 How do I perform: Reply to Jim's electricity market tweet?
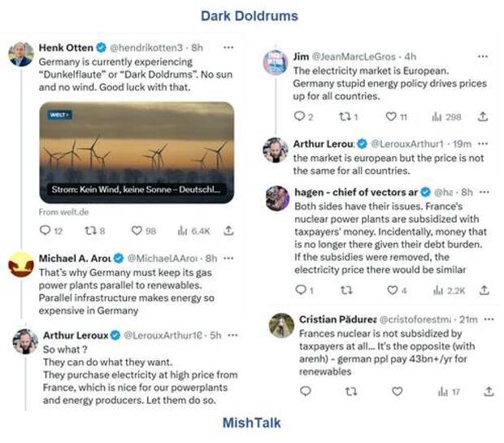click(299, 117)
